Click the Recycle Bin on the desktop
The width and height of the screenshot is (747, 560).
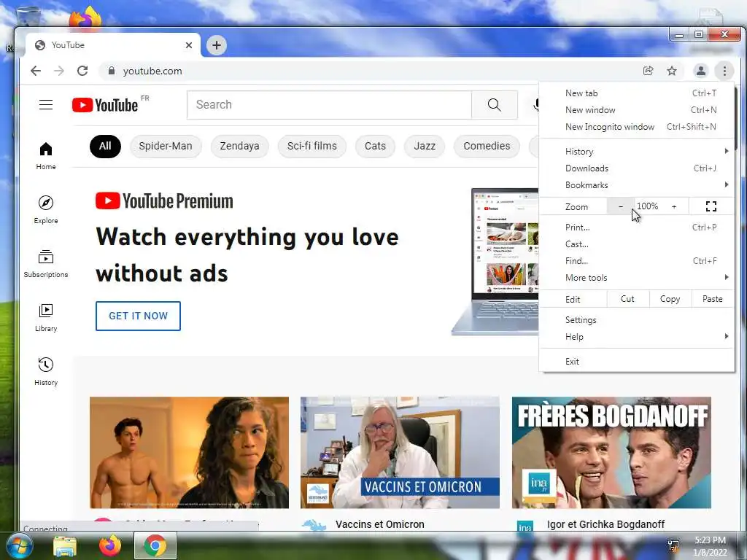tap(28, 17)
